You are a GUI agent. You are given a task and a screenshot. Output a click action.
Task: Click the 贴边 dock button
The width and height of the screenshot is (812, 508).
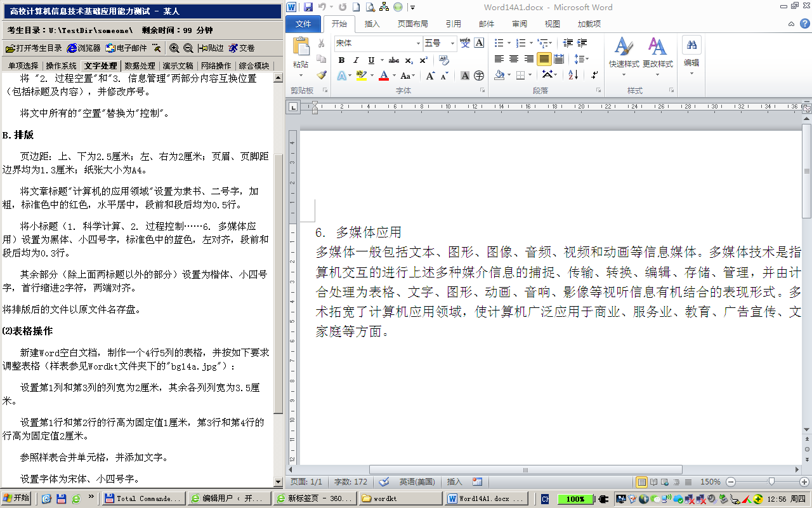[211, 48]
